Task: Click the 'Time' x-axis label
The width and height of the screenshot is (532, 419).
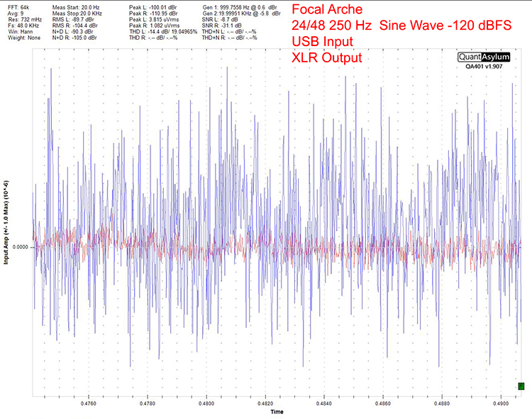Action: (x=277, y=411)
